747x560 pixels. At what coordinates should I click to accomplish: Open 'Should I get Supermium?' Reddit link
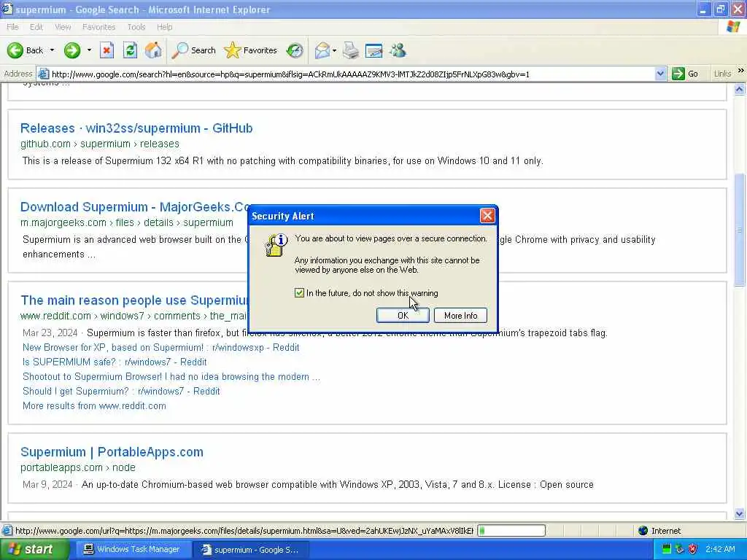pos(121,391)
